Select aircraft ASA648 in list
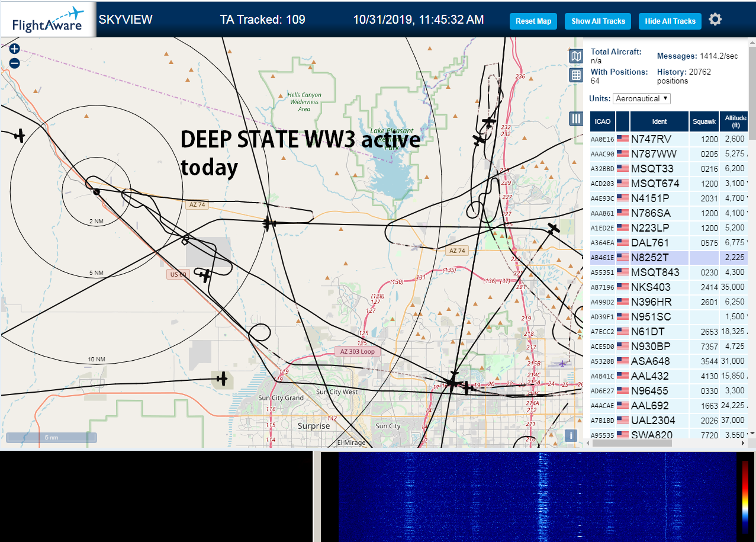 click(x=669, y=361)
